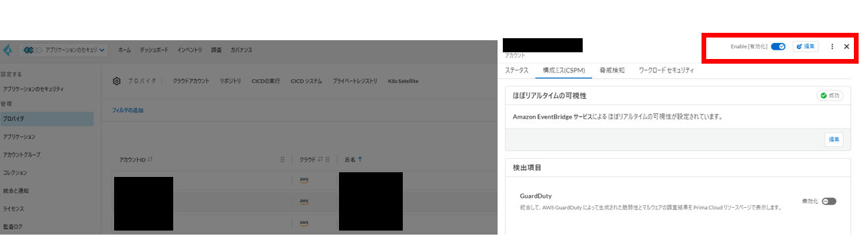This screenshot has height=248, width=868.
Task: Click 編集 in ほぼリアルタイムの可視性 card
Action: [x=834, y=139]
